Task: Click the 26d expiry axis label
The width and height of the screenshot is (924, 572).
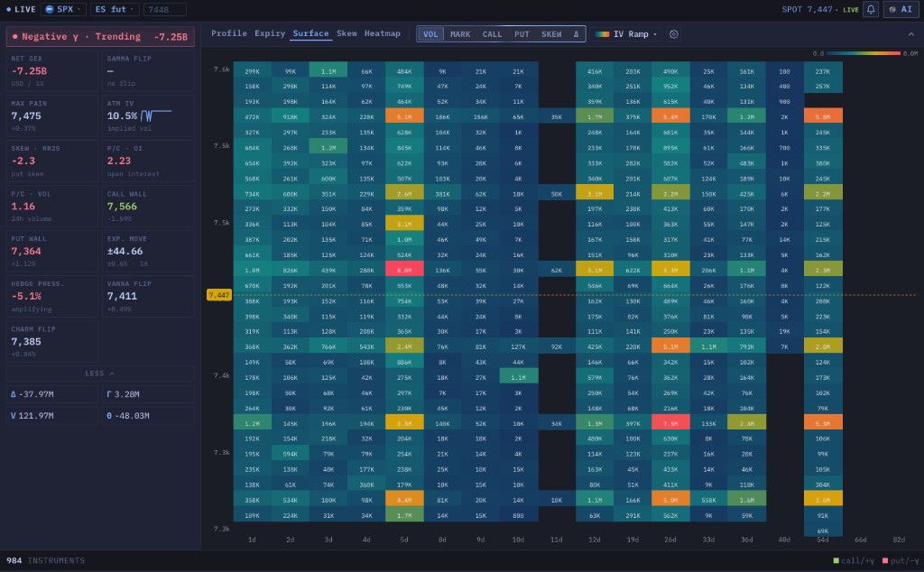Action: [670, 540]
